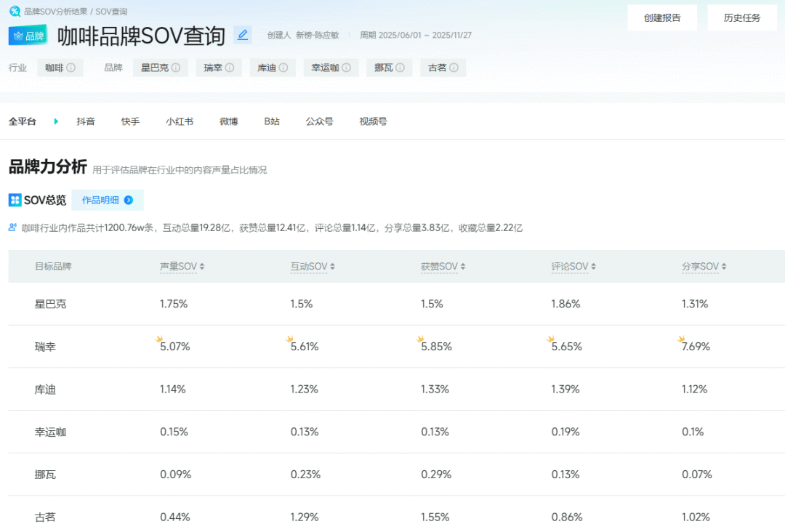
Task: Switch to the 小红书 platform tab
Action: pos(180,121)
